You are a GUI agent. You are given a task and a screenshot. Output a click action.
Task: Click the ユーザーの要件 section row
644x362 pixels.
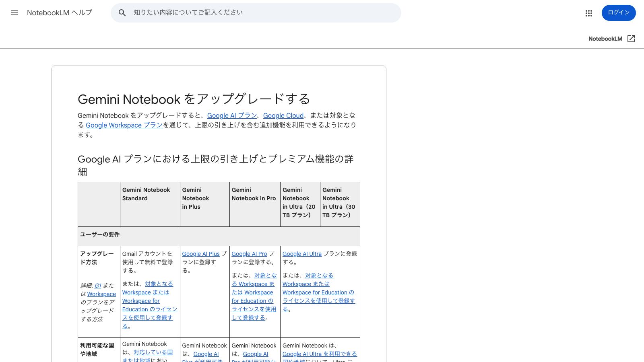pyautogui.click(x=219, y=236)
